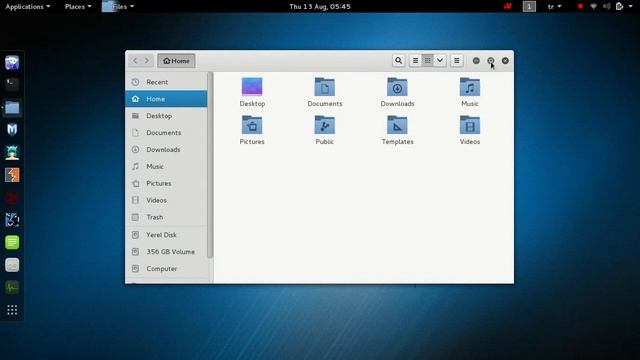Open the Desktop folder icon in main pane
Screen dimensions: 640x360
click(x=252, y=87)
